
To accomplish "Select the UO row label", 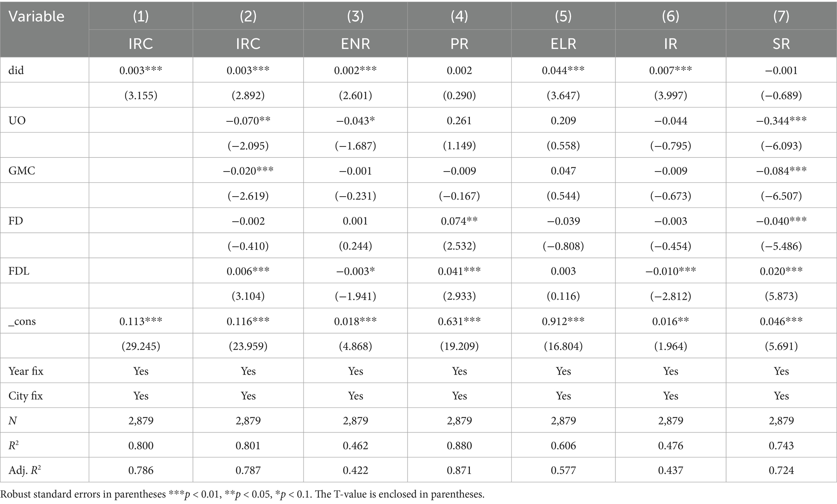I will pos(17,121).
